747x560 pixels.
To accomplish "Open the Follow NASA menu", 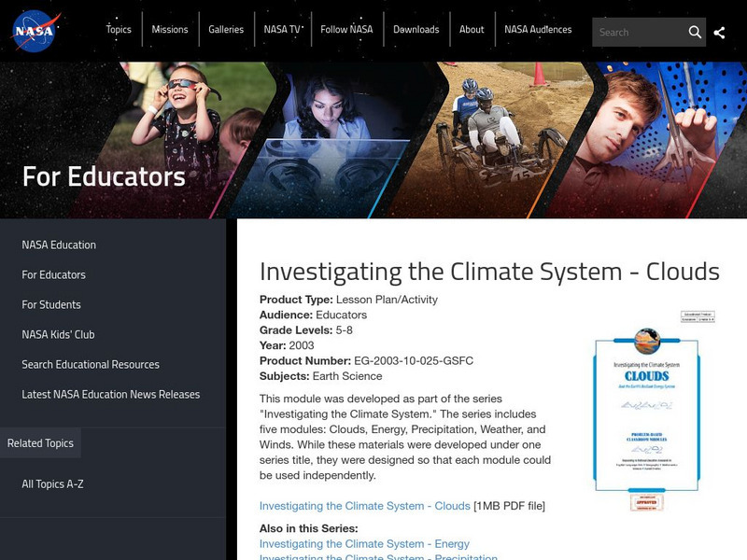I will pos(346,30).
